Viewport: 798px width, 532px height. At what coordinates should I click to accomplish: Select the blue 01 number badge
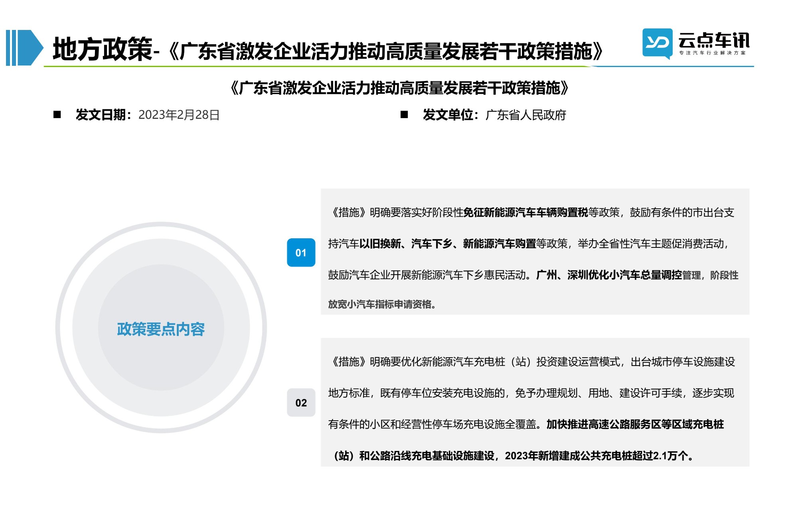point(301,252)
